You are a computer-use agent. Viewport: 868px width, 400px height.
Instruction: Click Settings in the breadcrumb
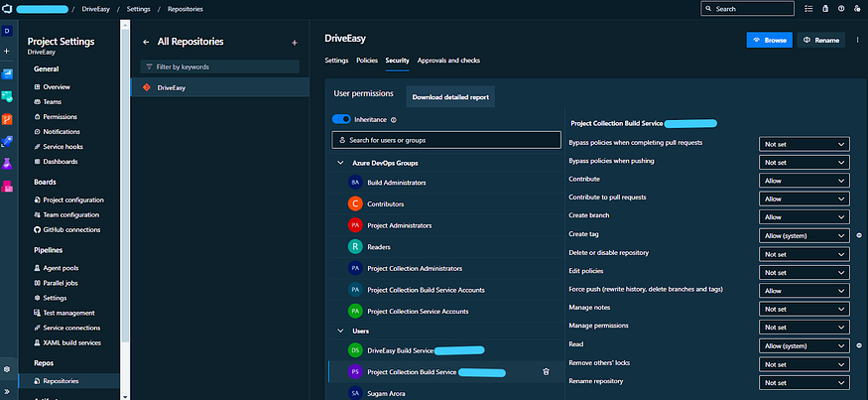pyautogui.click(x=139, y=9)
